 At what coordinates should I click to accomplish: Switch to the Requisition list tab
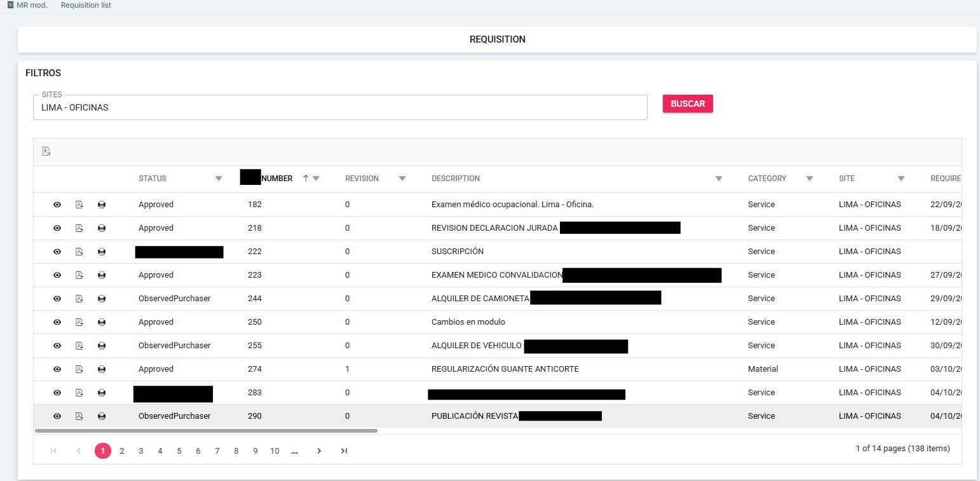pos(86,5)
